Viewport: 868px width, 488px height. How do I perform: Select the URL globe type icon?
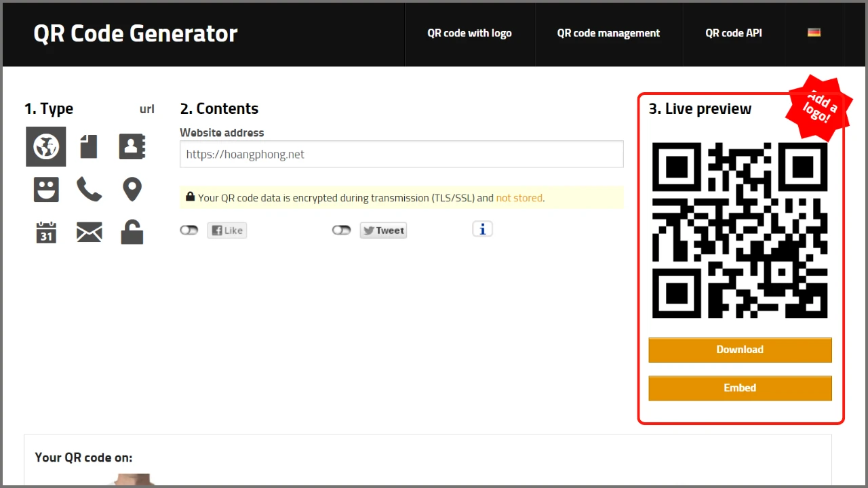tap(46, 146)
